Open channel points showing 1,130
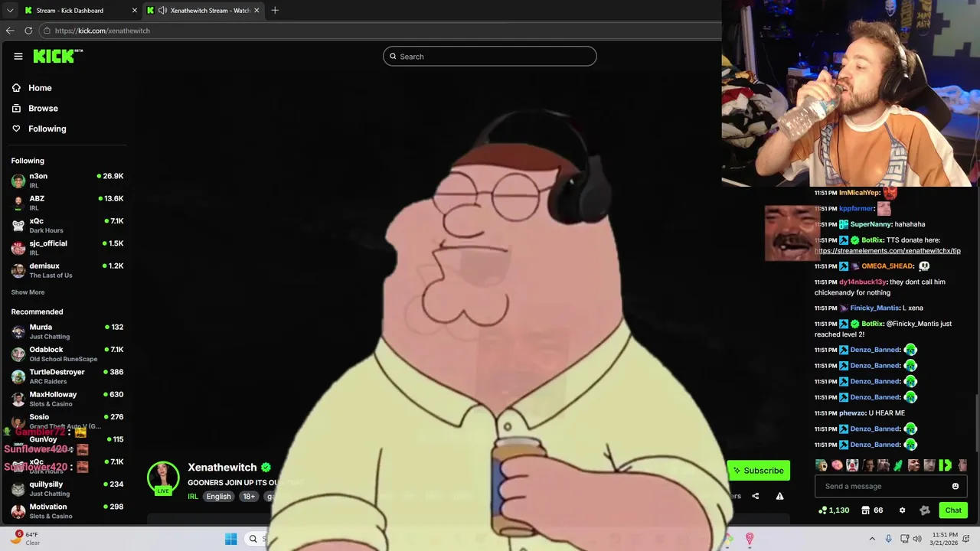Image resolution: width=980 pixels, height=551 pixels. click(834, 510)
